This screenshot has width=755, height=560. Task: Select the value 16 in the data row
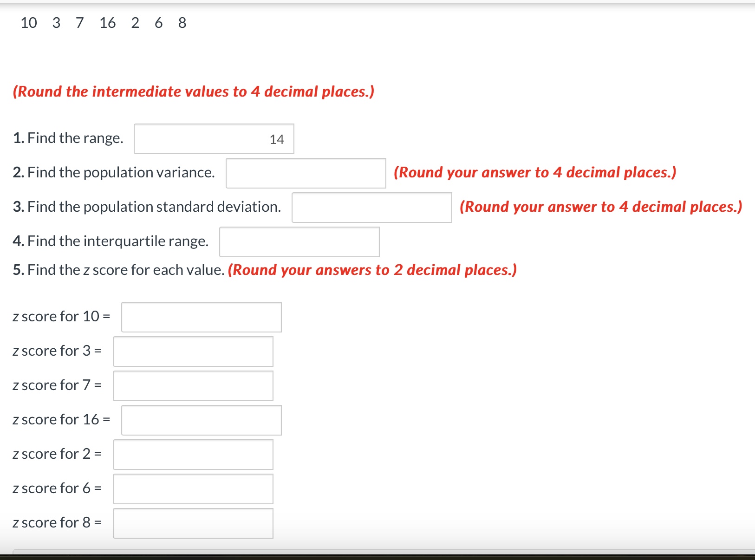click(107, 22)
